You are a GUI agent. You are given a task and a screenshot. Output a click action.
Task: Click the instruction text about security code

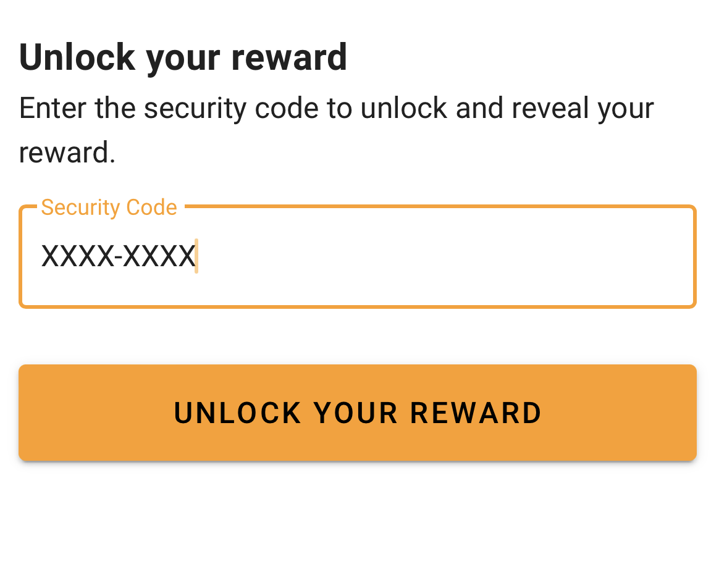tap(336, 107)
